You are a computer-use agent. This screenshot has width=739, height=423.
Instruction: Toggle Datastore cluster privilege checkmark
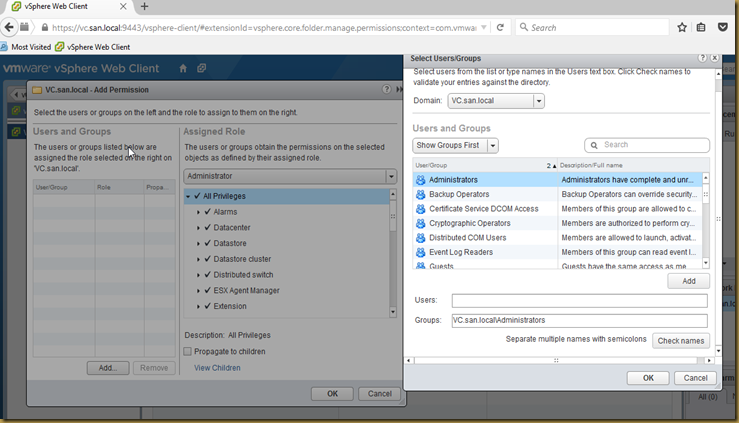[207, 259]
